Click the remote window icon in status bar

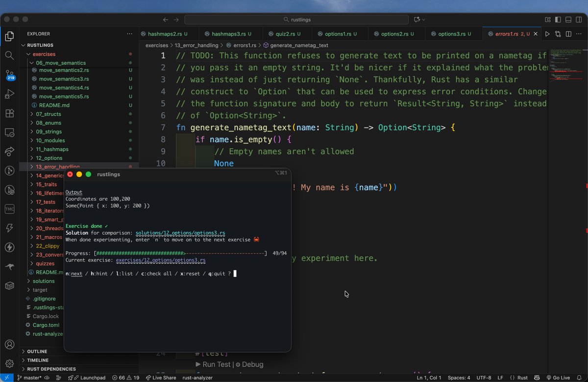click(6, 378)
